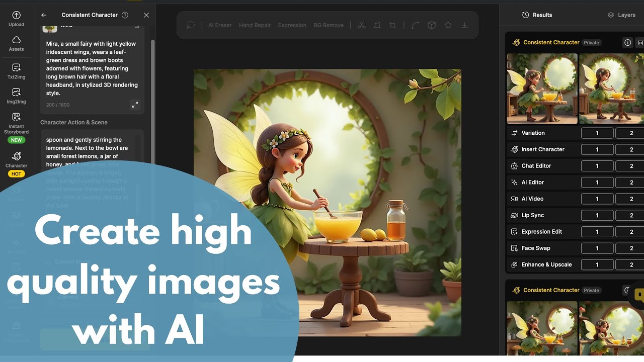This screenshot has width=644, height=362.
Task: Open help for Consistent Character
Action: [x=125, y=15]
